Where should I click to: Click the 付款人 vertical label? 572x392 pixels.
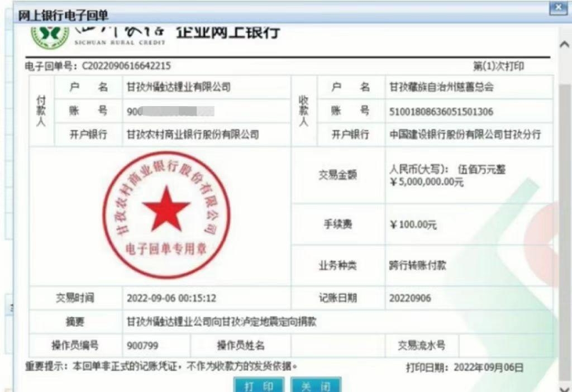click(41, 111)
